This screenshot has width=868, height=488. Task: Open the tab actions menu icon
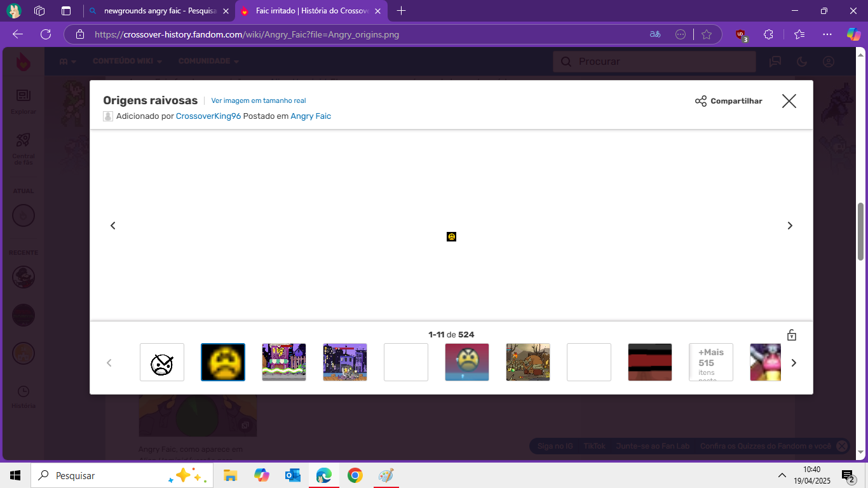(x=66, y=11)
